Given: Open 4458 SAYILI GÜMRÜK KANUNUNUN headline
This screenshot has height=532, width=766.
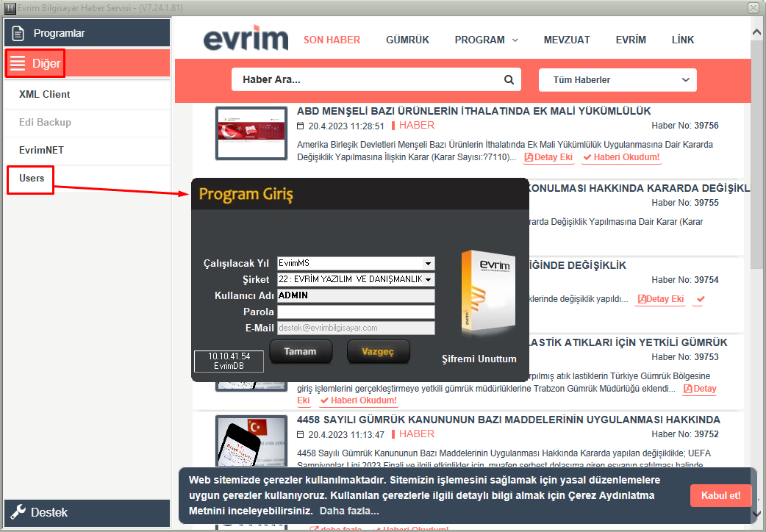Looking at the screenshot, I should click(509, 420).
